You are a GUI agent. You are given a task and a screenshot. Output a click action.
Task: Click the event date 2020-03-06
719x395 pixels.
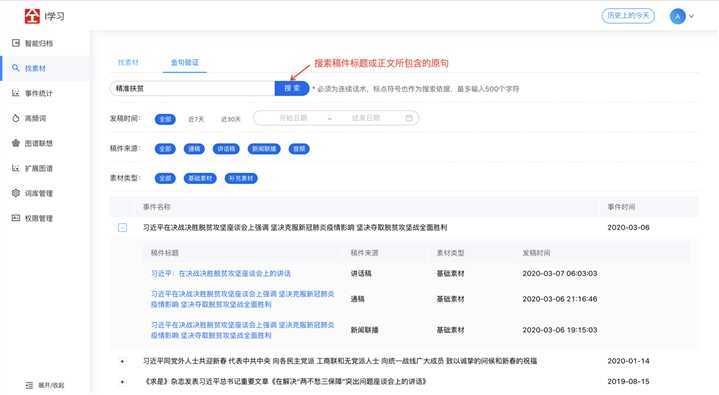click(x=629, y=228)
